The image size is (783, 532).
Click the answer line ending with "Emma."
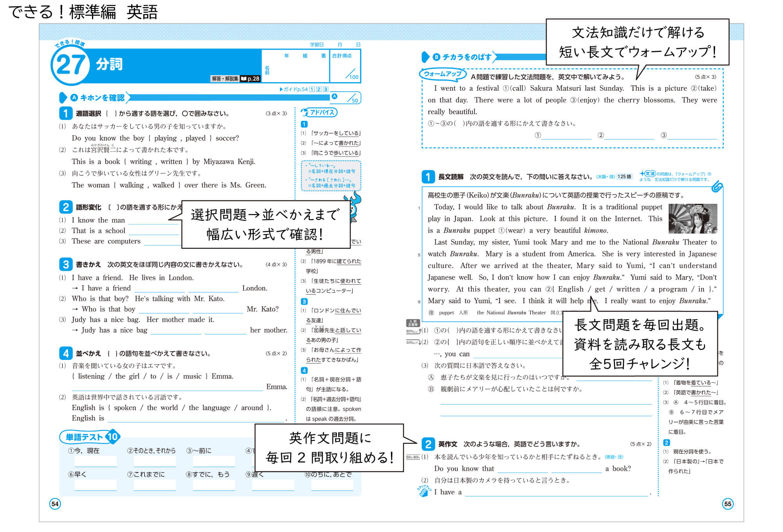167,387
